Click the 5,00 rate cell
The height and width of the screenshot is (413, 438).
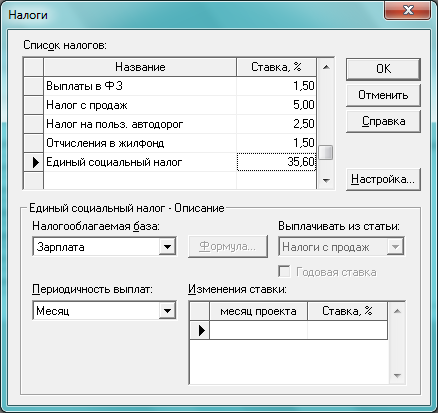(276, 105)
